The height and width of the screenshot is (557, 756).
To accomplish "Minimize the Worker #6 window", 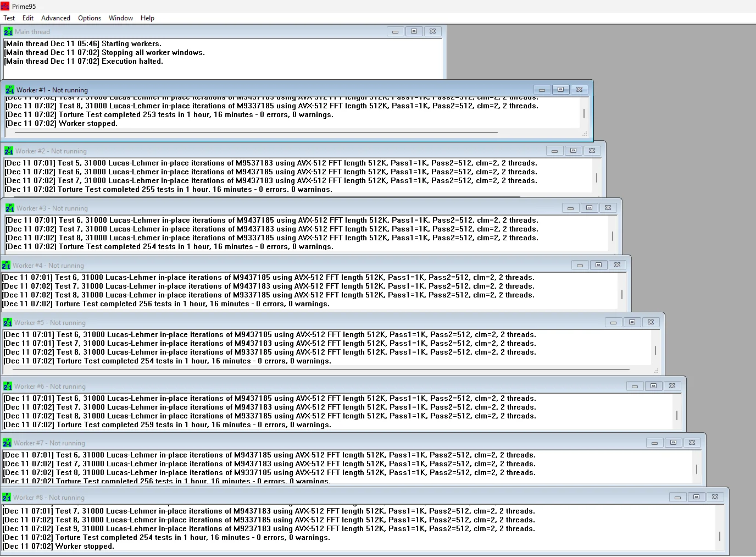I will [635, 386].
